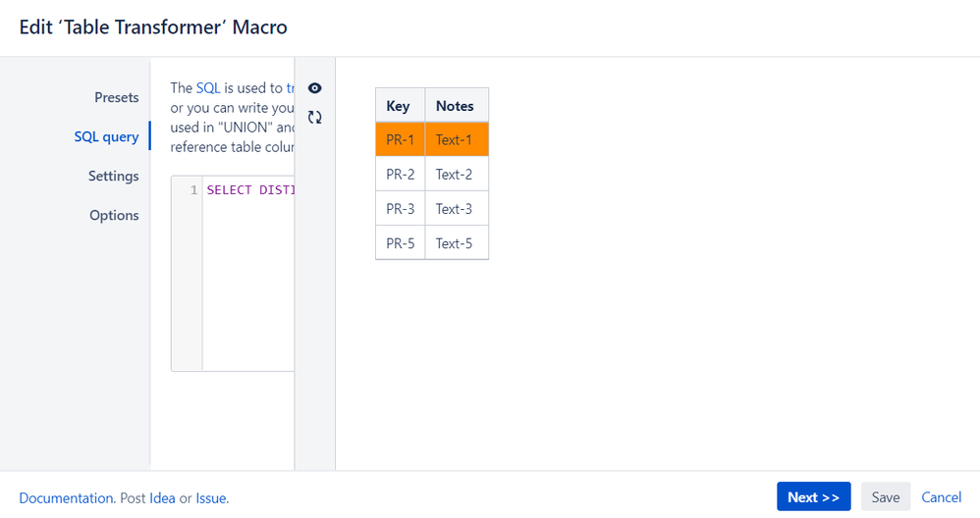980x518 pixels.
Task: Click the Next >> button
Action: tap(814, 496)
